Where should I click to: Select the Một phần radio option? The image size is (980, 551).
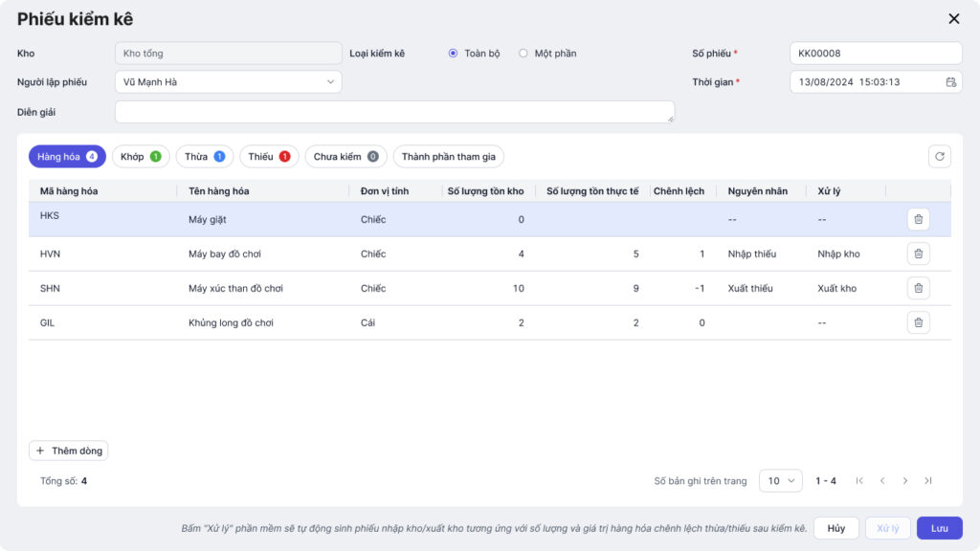point(523,54)
